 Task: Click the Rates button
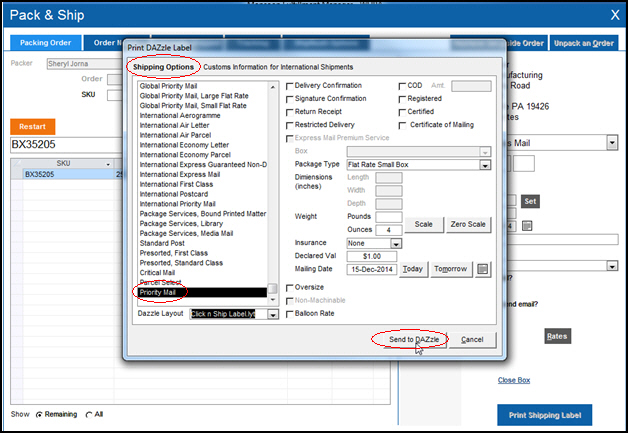(557, 336)
